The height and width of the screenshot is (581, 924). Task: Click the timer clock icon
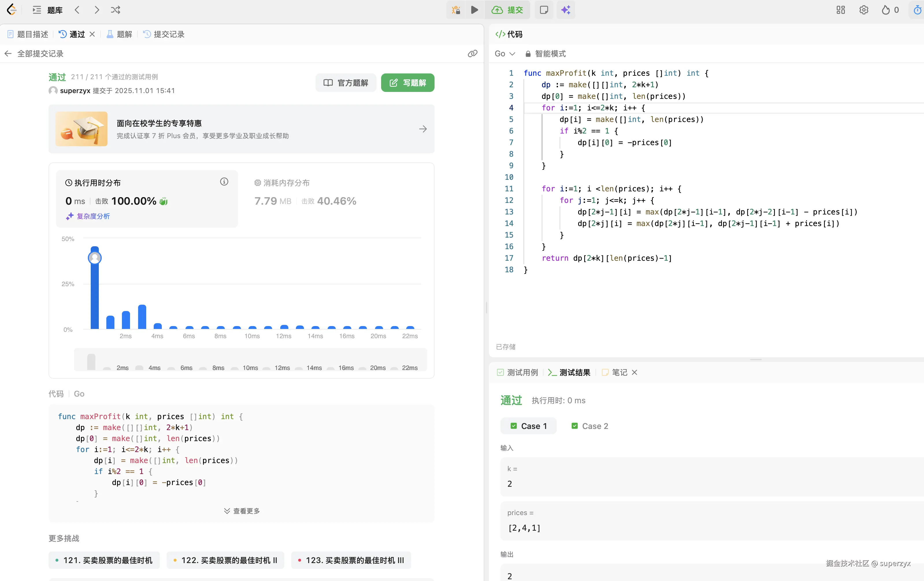coord(917,10)
